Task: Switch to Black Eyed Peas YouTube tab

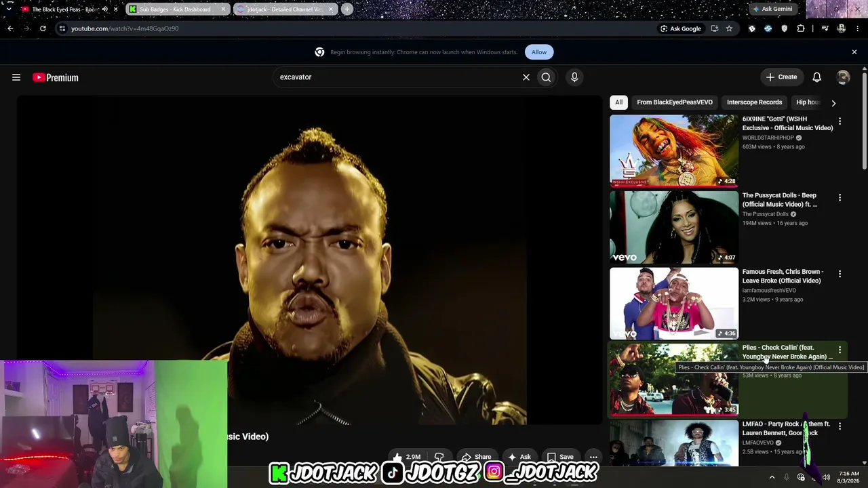Action: [65, 9]
